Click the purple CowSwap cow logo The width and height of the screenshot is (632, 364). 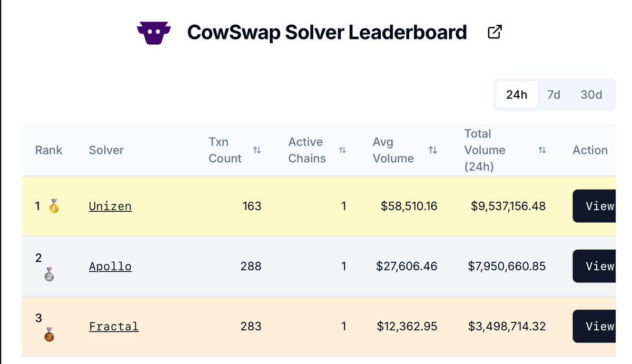[154, 33]
